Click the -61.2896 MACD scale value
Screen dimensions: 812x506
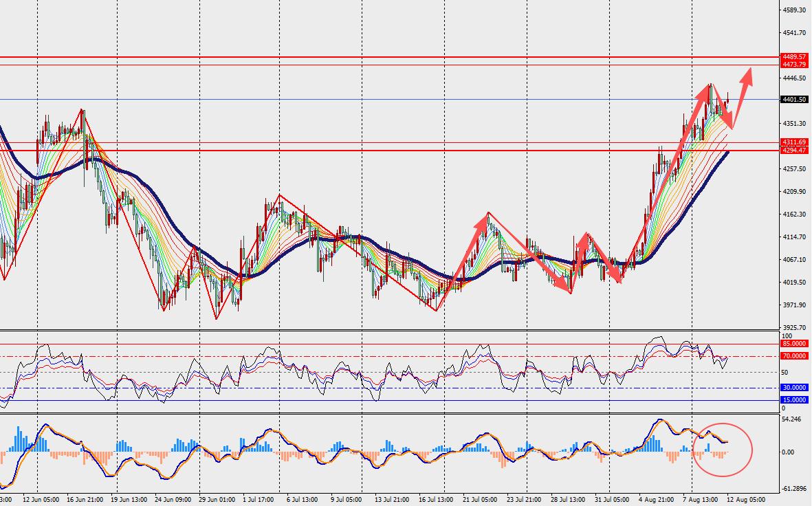point(794,488)
